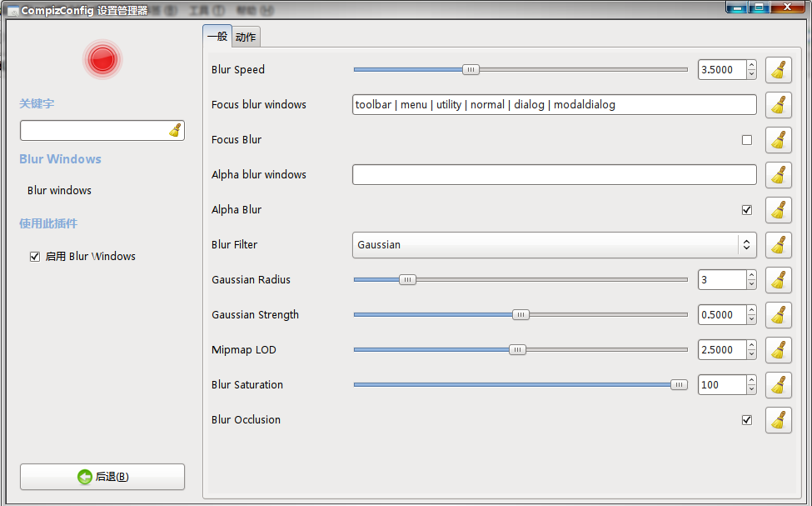Image resolution: width=812 pixels, height=506 pixels.
Task: Increase Gaussian Radius with the up arrow
Action: click(751, 275)
